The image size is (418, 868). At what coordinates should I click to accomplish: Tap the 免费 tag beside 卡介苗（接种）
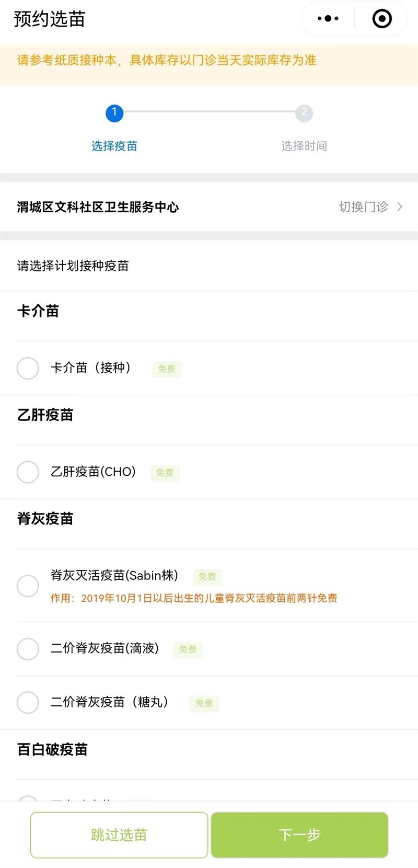(x=167, y=369)
